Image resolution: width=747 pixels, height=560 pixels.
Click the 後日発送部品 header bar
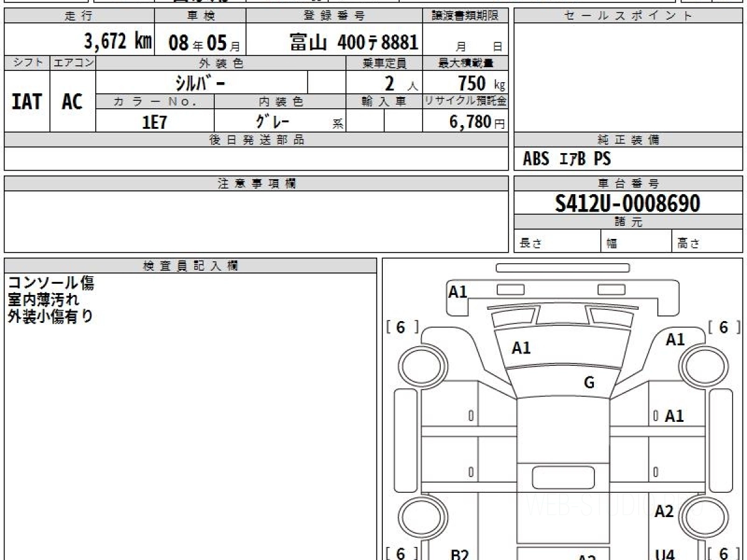click(256, 140)
